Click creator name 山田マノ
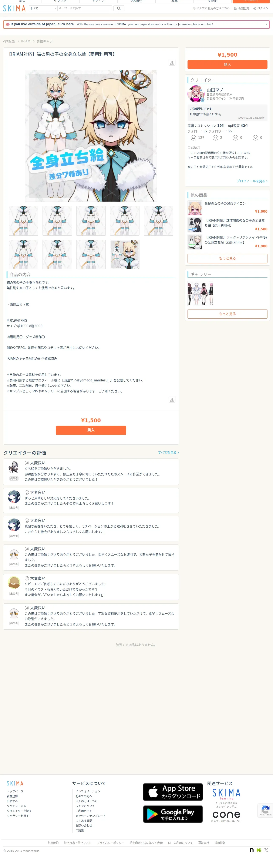 [215, 90]
